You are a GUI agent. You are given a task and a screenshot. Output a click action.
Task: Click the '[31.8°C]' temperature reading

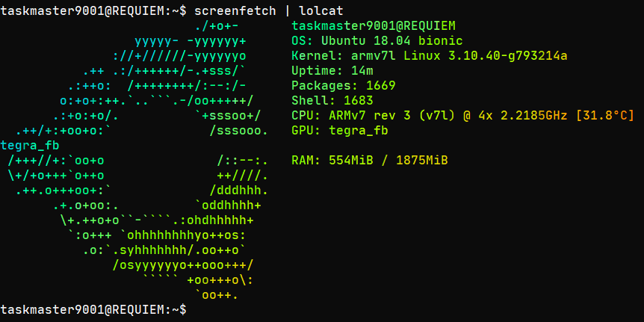pyautogui.click(x=605, y=116)
